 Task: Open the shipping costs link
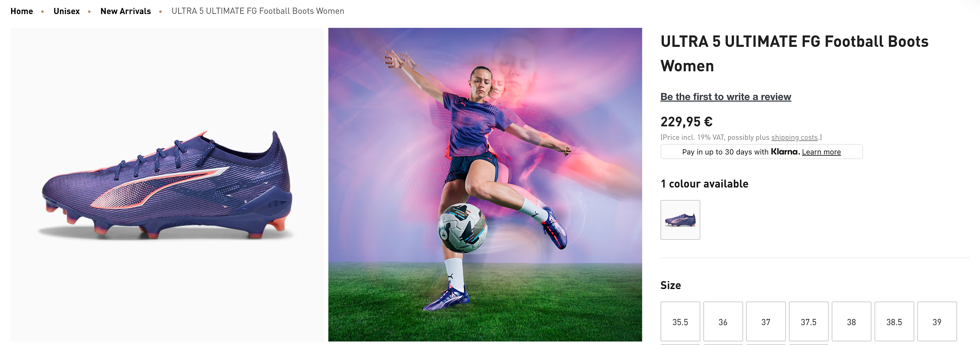point(794,137)
